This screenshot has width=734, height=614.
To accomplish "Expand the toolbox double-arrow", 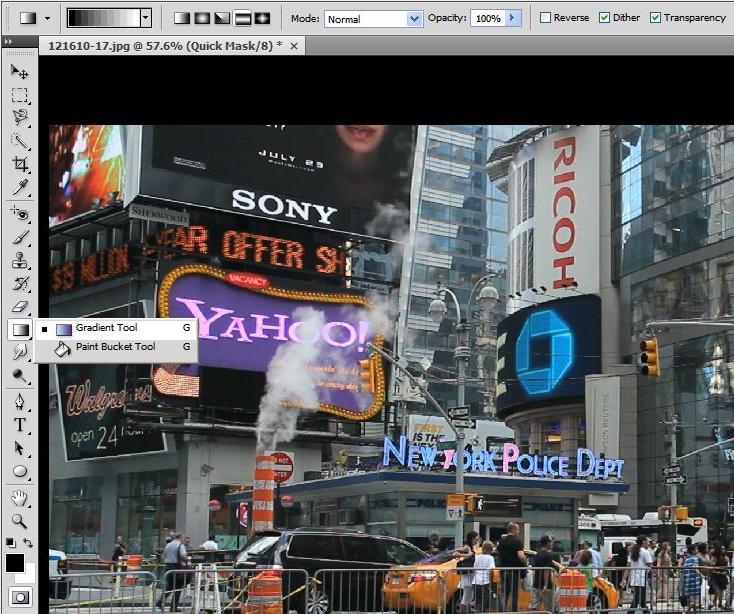I will pos(8,42).
